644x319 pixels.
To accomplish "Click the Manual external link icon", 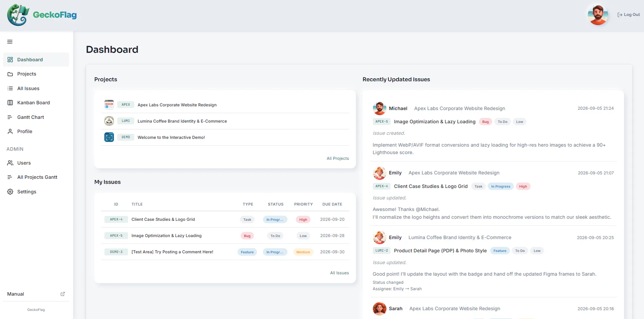I will (x=63, y=294).
